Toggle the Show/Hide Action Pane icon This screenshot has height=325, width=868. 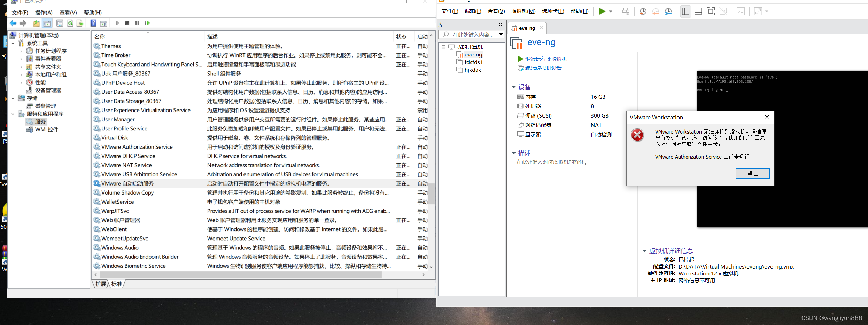[103, 23]
